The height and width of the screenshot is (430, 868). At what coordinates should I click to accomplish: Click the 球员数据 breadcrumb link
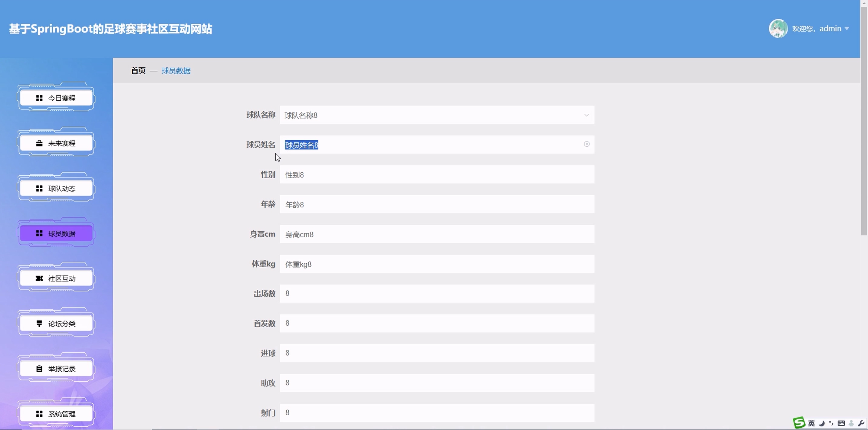[176, 71]
